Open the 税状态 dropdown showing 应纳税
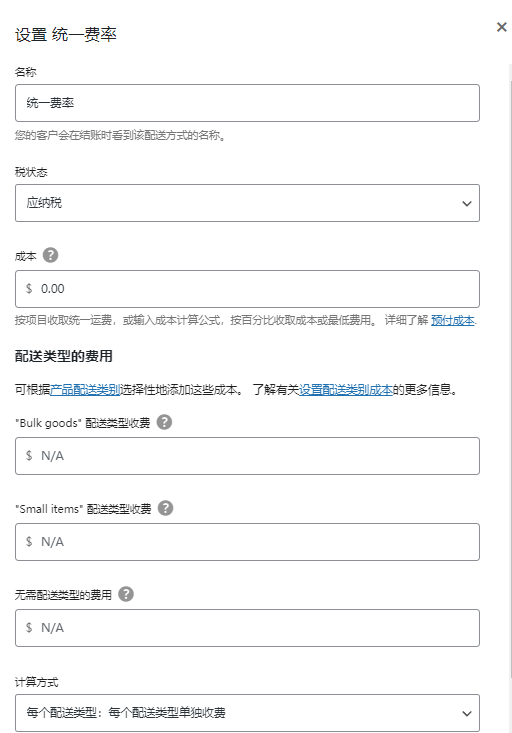Image resolution: width=512 pixels, height=733 pixels. (247, 203)
